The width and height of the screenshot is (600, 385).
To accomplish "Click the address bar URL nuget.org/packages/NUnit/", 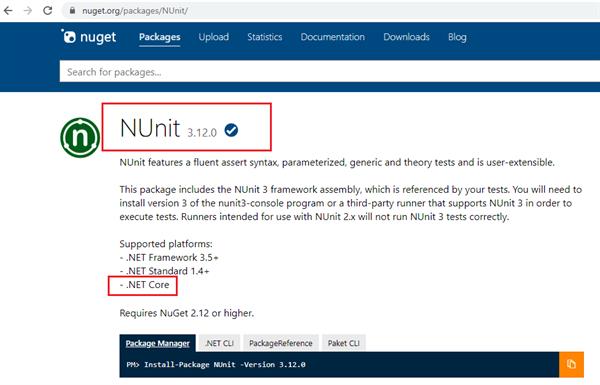I will pyautogui.click(x=135, y=11).
